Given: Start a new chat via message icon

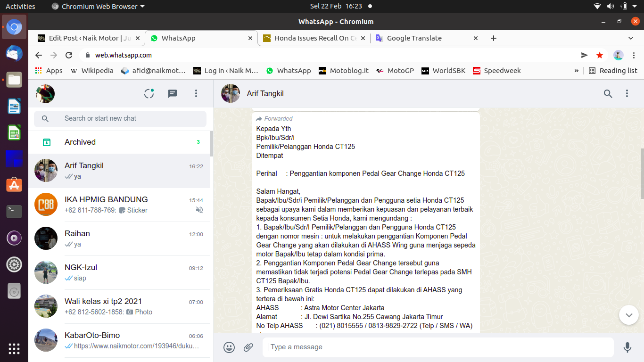Looking at the screenshot, I should [173, 94].
